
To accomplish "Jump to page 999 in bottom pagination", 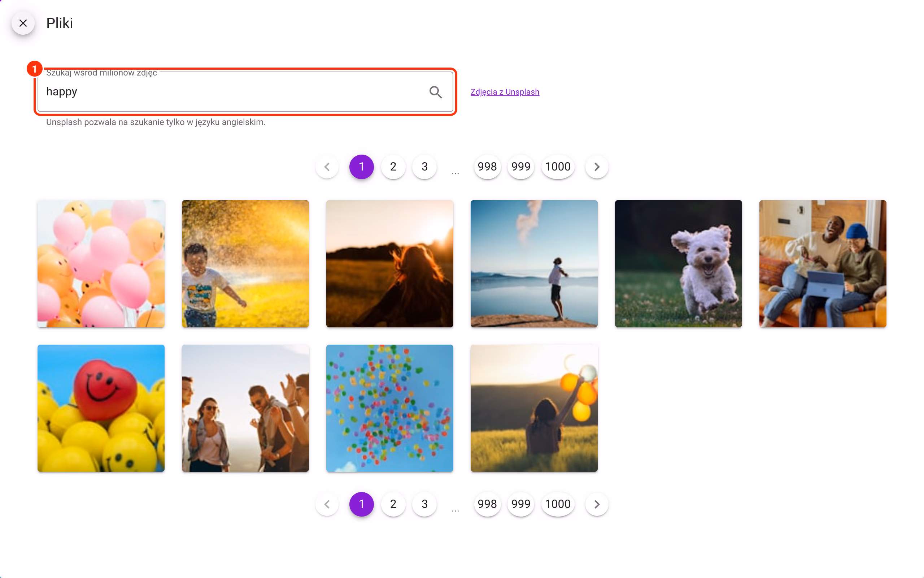I will tap(521, 504).
